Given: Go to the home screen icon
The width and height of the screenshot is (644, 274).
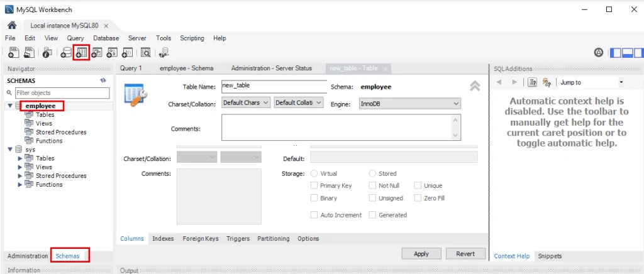Looking at the screenshot, I should (x=12, y=25).
